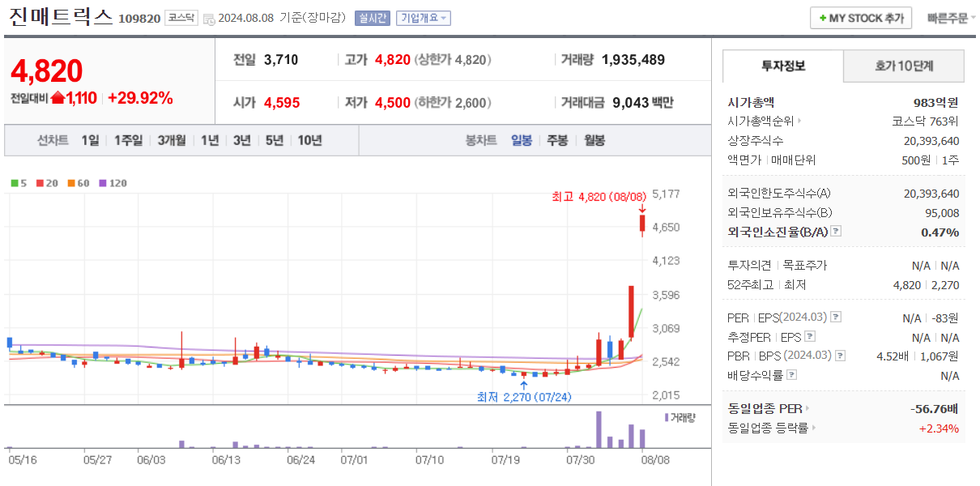This screenshot has height=486, width=980.
Task: Click the 상한가 4,820 label
Action: (453, 59)
